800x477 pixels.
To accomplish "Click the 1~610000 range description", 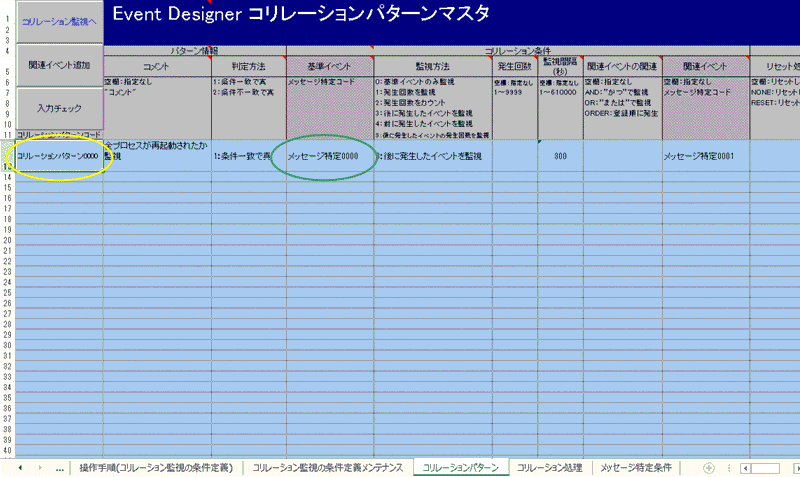I will tap(558, 92).
